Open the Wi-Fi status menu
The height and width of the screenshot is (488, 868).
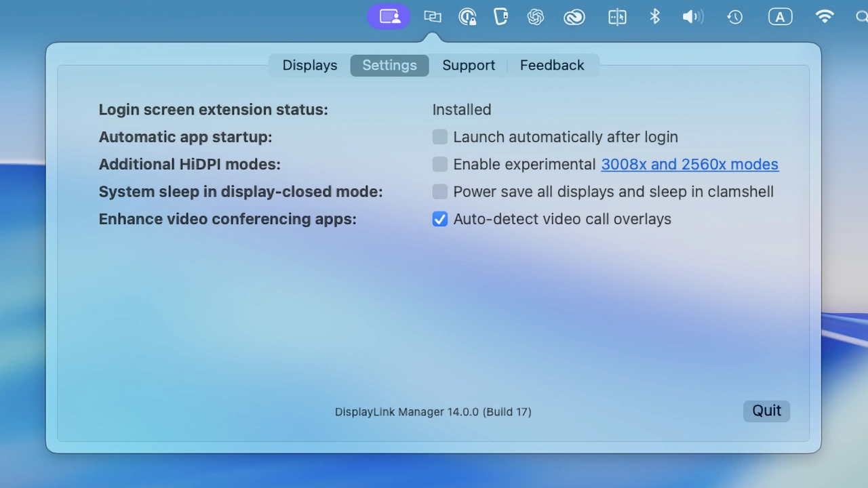825,16
